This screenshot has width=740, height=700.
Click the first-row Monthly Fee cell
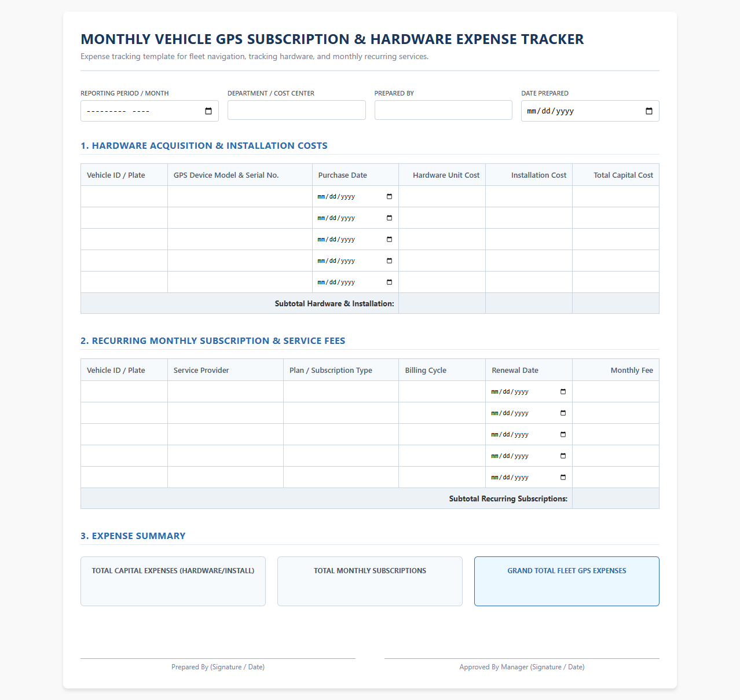[x=616, y=392]
